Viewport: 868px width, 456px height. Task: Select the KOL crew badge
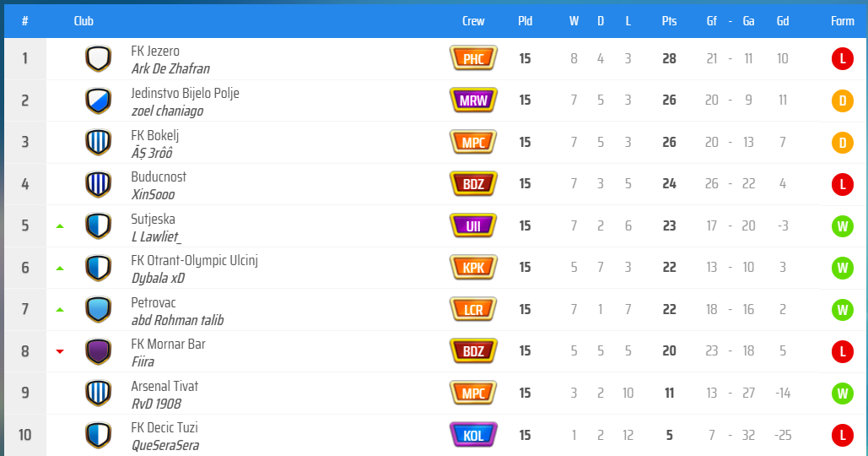[x=473, y=435]
